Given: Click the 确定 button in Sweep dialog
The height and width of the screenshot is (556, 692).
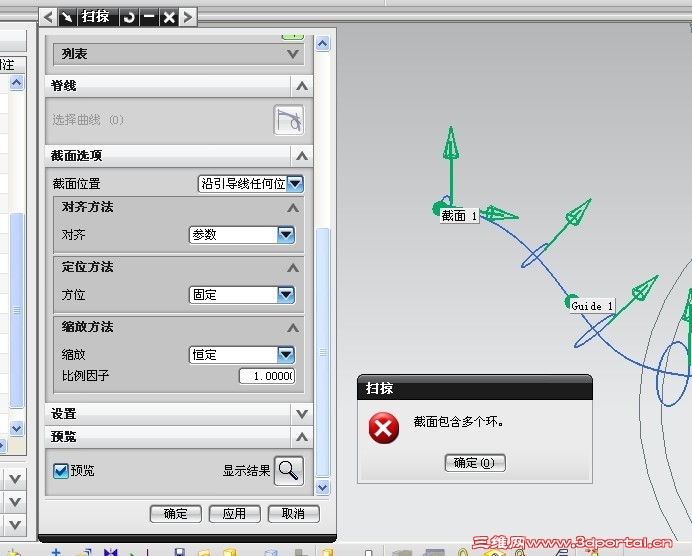Looking at the screenshot, I should click(176, 514).
